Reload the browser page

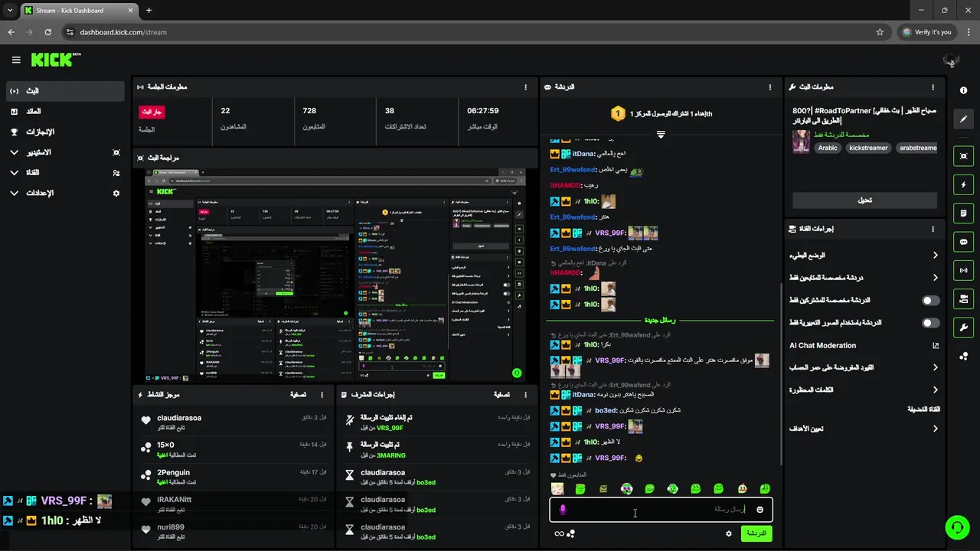(48, 32)
